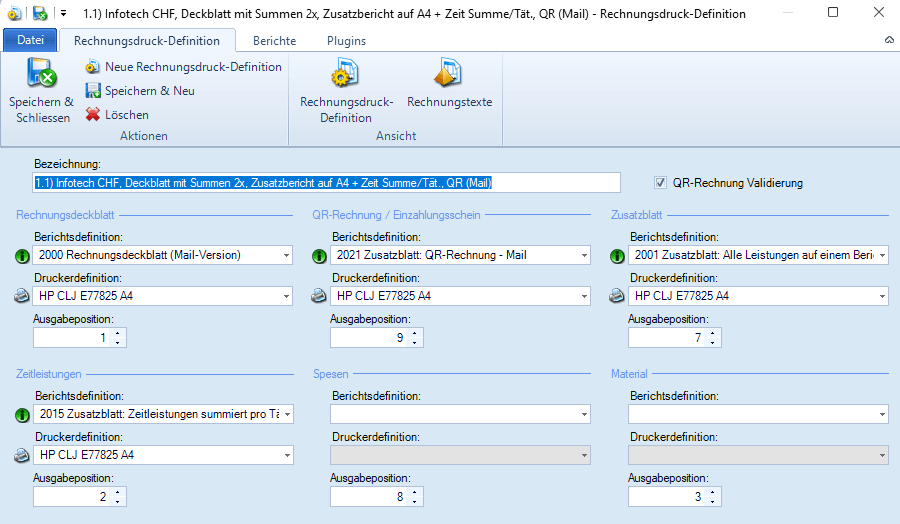The image size is (900, 524).
Task: Click the Rechnungsdruck-Definition view icon
Action: [346, 74]
